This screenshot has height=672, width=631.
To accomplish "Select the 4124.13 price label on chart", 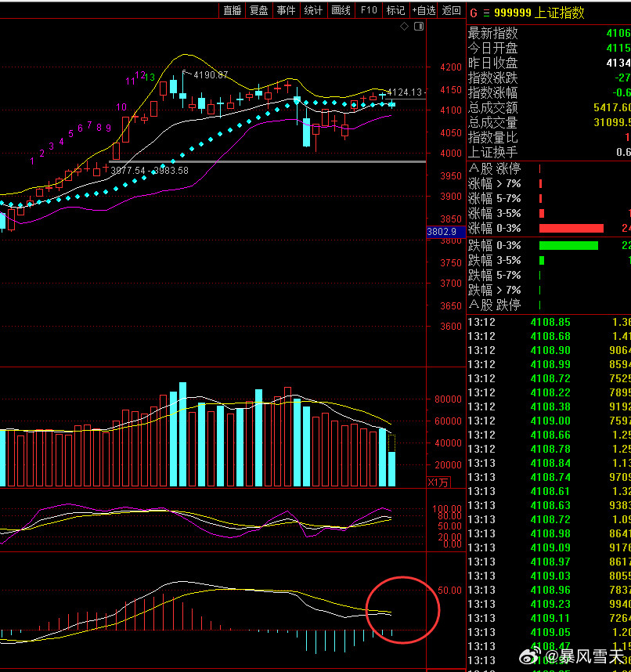I will pos(405,92).
